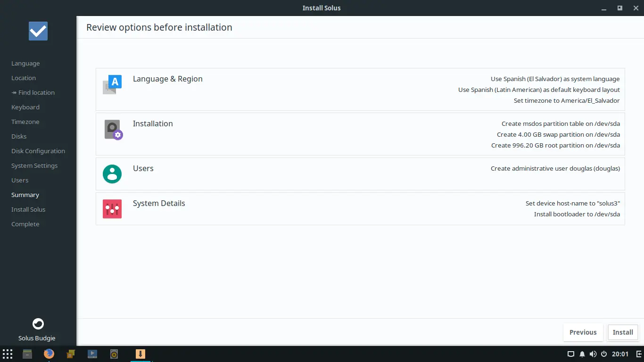Image resolution: width=644 pixels, height=362 pixels.
Task: Select the Keyboard step in sidebar
Action: tap(25, 107)
